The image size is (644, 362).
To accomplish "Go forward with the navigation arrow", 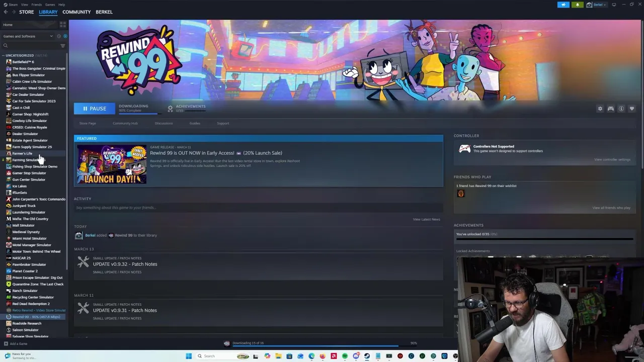I will (x=13, y=12).
